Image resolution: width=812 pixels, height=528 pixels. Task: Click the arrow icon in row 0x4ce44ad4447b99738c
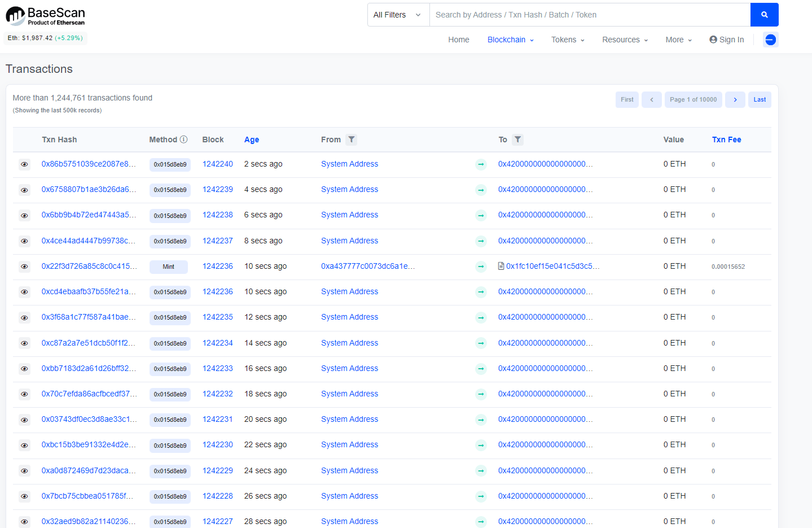481,241
